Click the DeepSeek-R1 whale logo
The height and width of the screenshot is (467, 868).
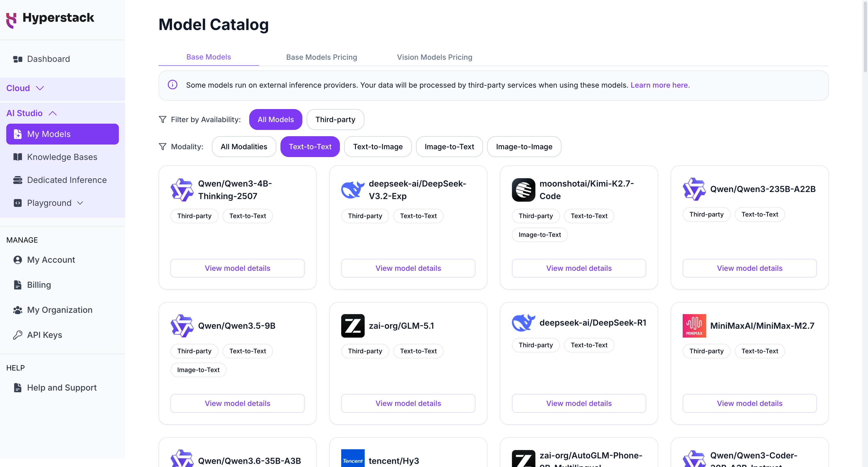point(523,323)
